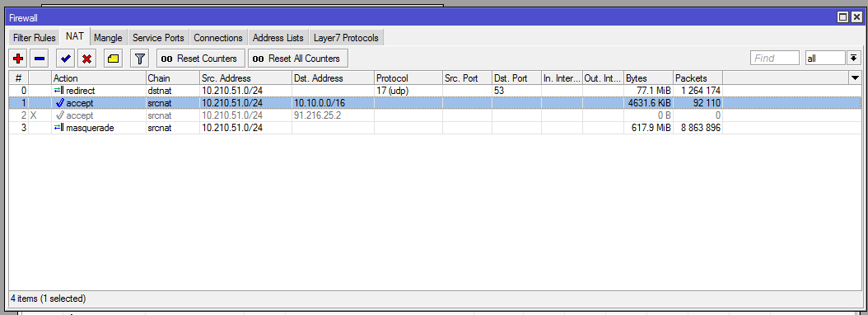The height and width of the screenshot is (315, 868).
Task: Expand the column chooser arrow in table header
Action: coord(855,78)
